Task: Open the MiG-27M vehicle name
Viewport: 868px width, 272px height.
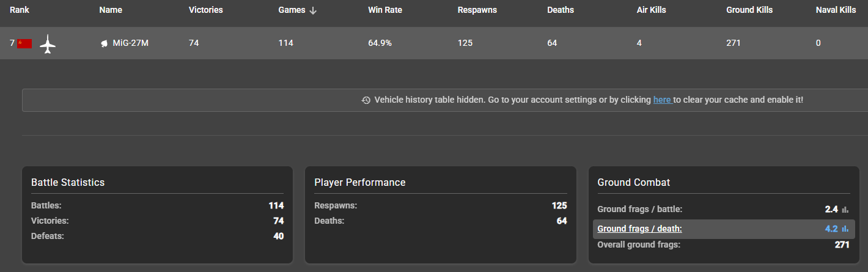Action: click(x=131, y=43)
